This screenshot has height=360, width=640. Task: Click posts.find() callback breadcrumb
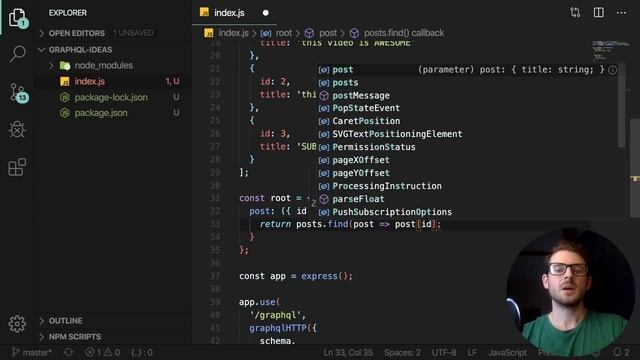coord(404,33)
